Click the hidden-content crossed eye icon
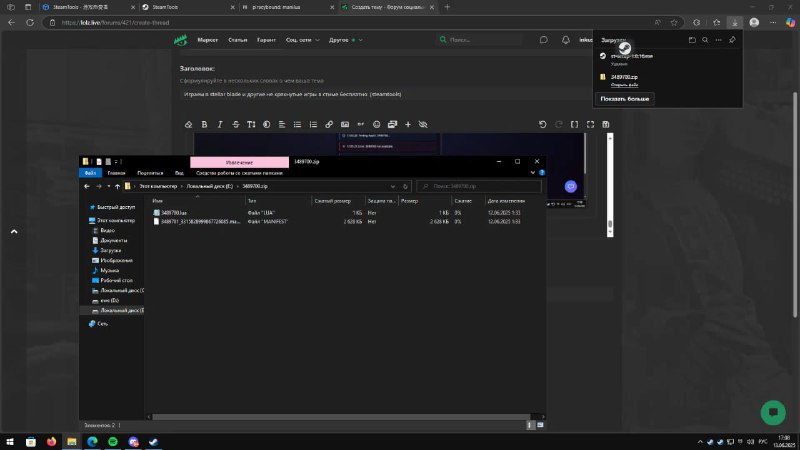The width and height of the screenshot is (800, 450). point(423,124)
